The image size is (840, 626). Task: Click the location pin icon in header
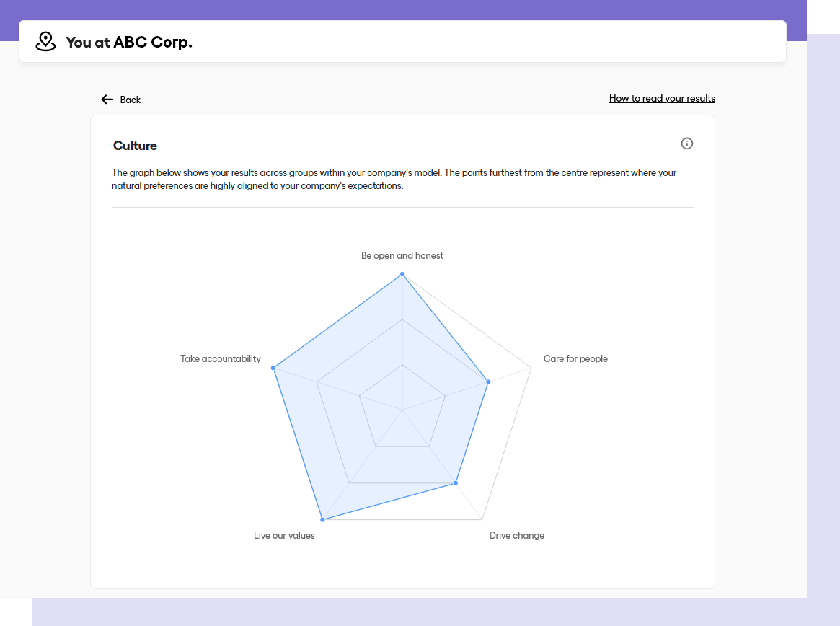(45, 42)
